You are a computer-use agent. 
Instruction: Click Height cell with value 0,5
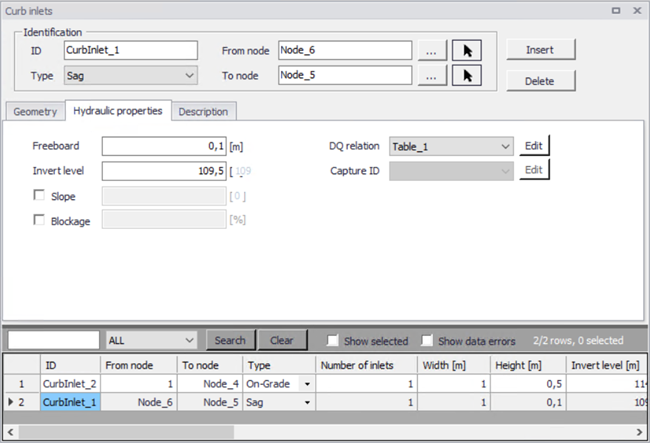click(x=528, y=384)
